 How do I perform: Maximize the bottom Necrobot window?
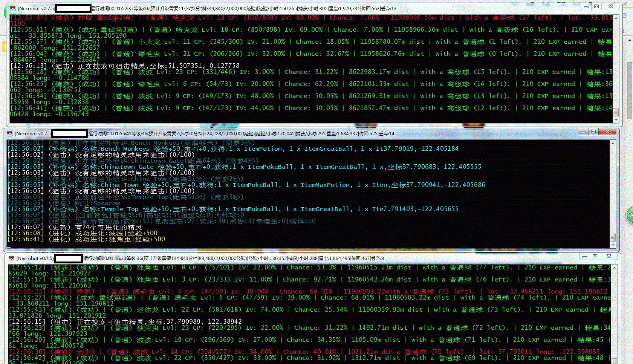click(595, 257)
